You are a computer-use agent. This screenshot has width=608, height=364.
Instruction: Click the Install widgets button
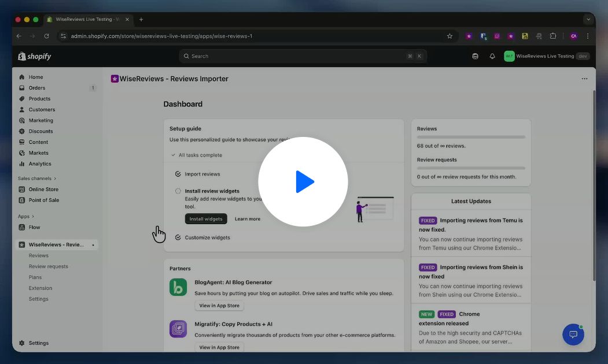(x=206, y=219)
